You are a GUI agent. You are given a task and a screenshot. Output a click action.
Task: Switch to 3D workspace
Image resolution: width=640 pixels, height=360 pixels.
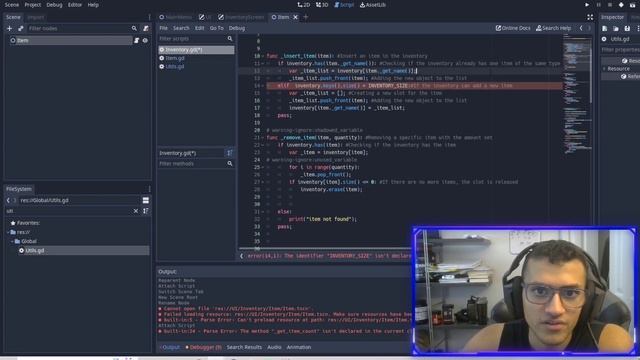[322, 5]
